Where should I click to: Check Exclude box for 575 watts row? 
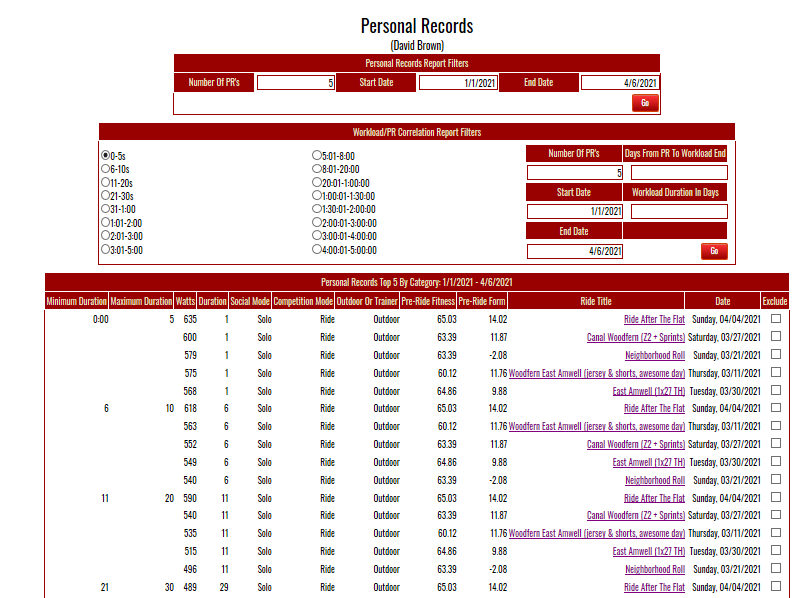(x=776, y=372)
